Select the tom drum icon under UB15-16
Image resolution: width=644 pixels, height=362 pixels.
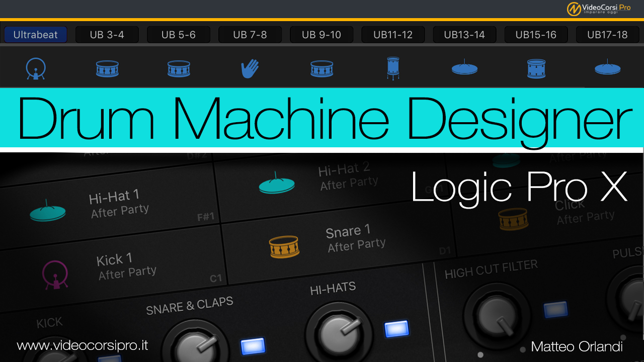tap(536, 69)
